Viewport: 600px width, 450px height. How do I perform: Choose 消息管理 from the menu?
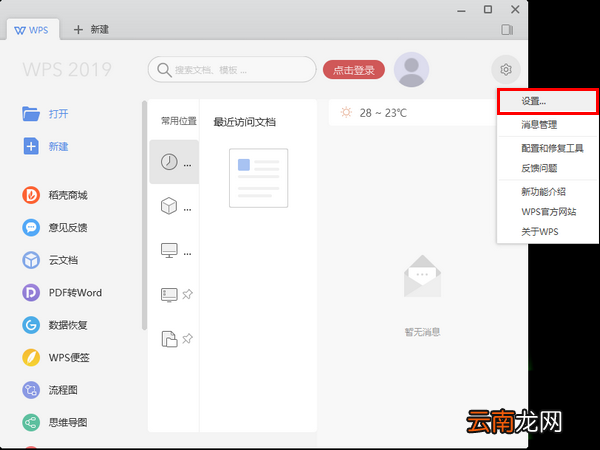547,124
